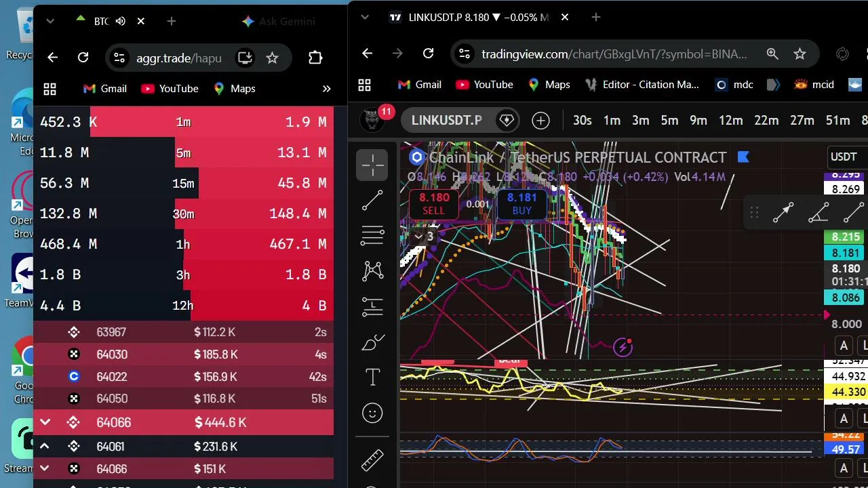Go back in the aggr.trade window
Screen dimensions: 868x488
pos(52,58)
